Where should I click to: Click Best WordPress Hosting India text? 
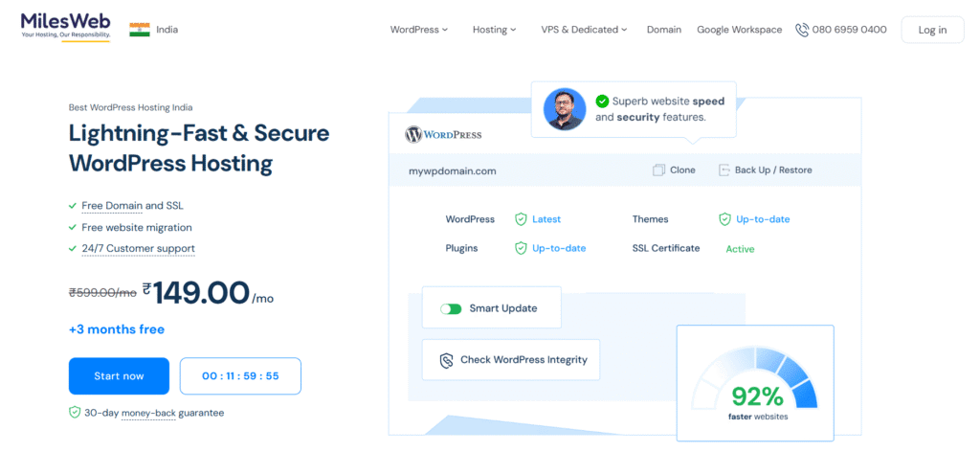130,107
